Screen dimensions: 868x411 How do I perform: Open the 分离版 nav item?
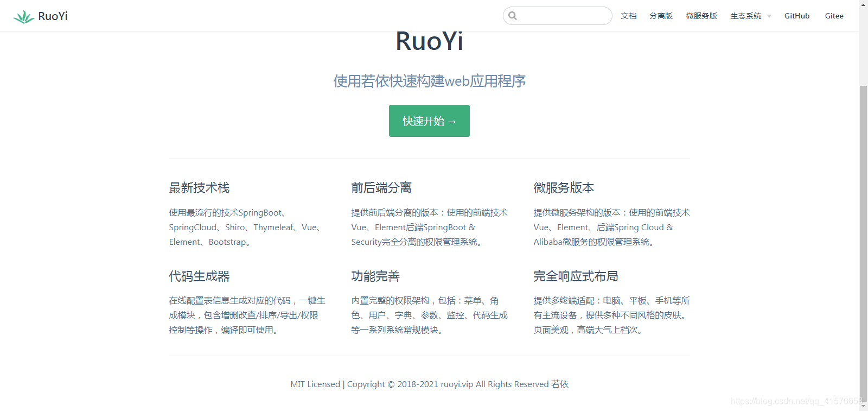click(x=661, y=16)
